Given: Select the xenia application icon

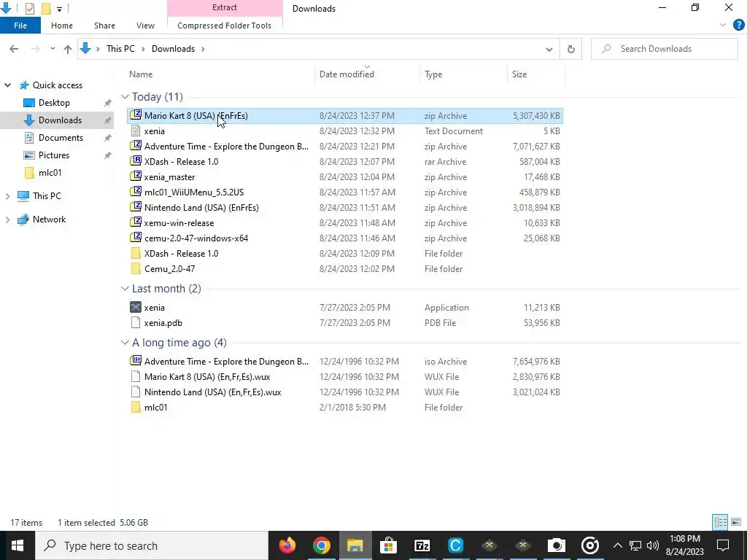Looking at the screenshot, I should [136, 308].
